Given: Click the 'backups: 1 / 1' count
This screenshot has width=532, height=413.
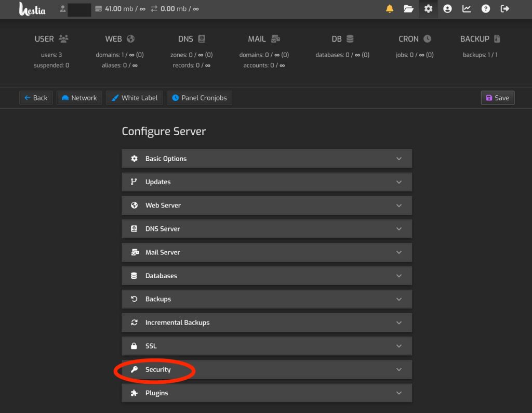Looking at the screenshot, I should tap(480, 55).
